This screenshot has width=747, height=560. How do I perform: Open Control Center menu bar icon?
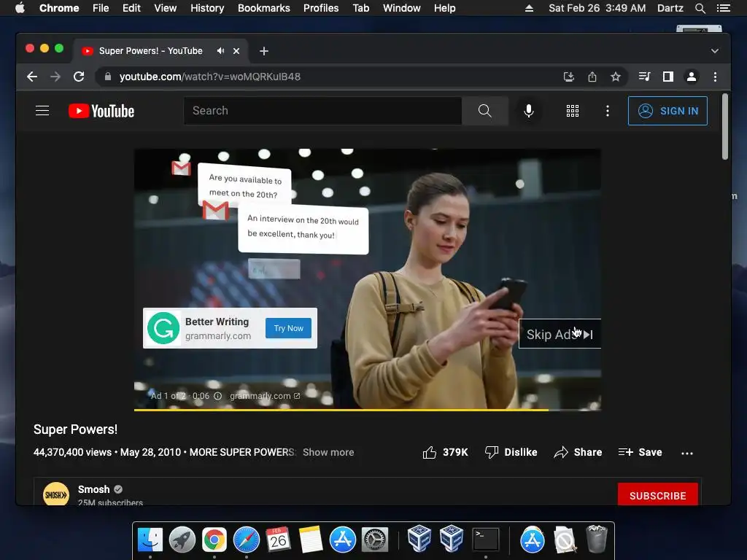click(723, 8)
